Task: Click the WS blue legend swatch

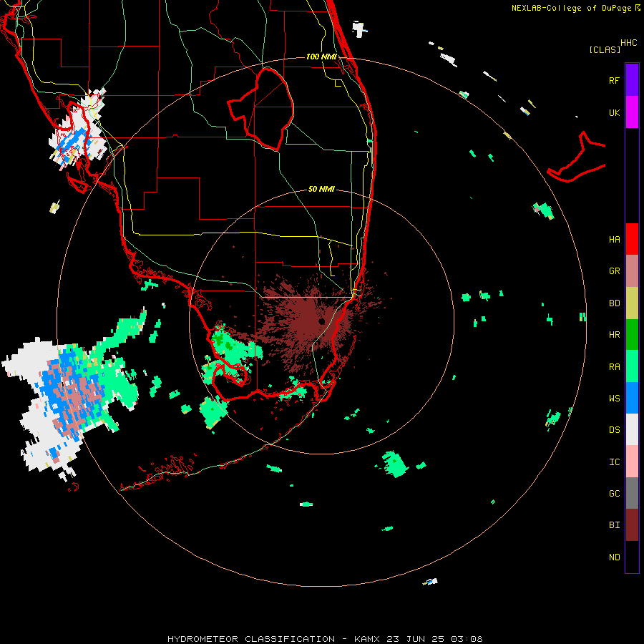Action: [632, 398]
